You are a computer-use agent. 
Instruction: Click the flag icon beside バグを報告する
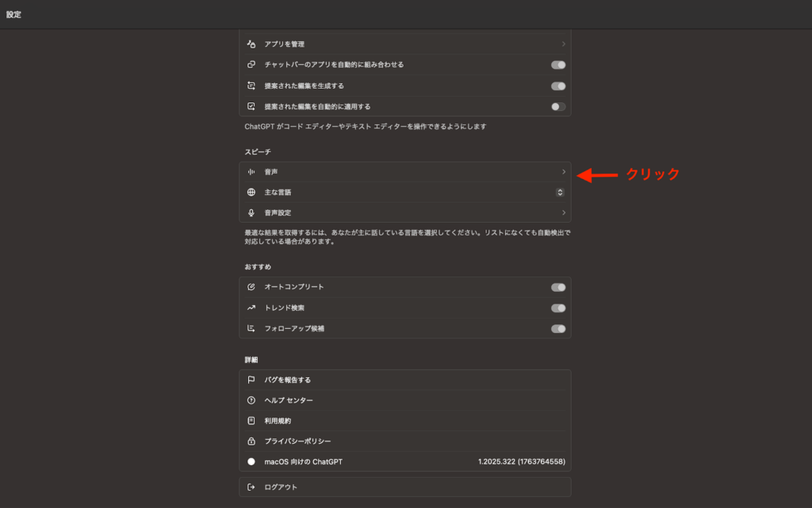pyautogui.click(x=250, y=379)
